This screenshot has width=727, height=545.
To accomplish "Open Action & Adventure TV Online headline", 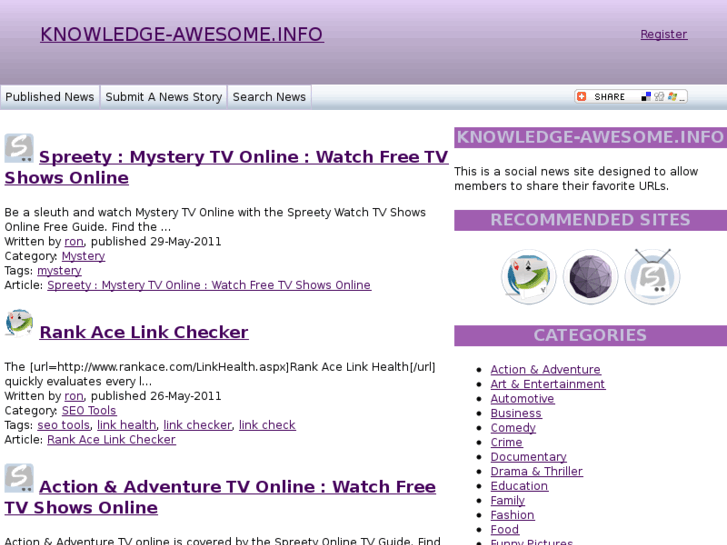I will tap(220, 497).
